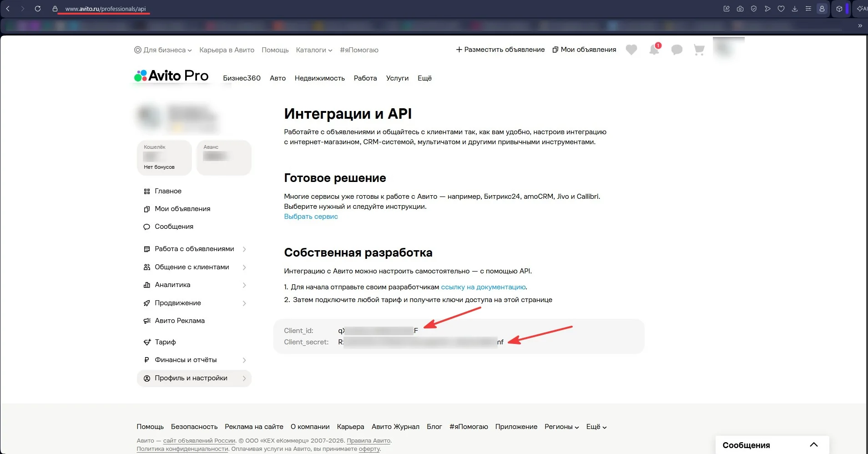Click Разместить объявление
This screenshot has height=454, width=868.
500,50
